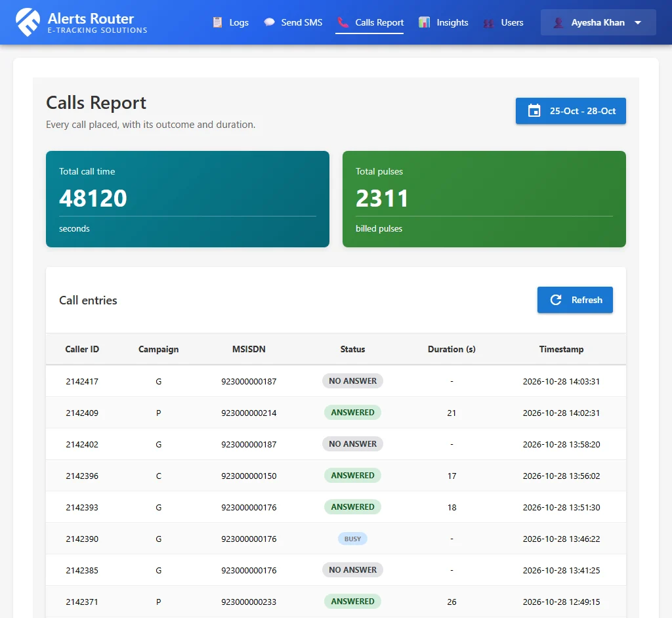Click the Calls Report phone icon

pos(343,22)
